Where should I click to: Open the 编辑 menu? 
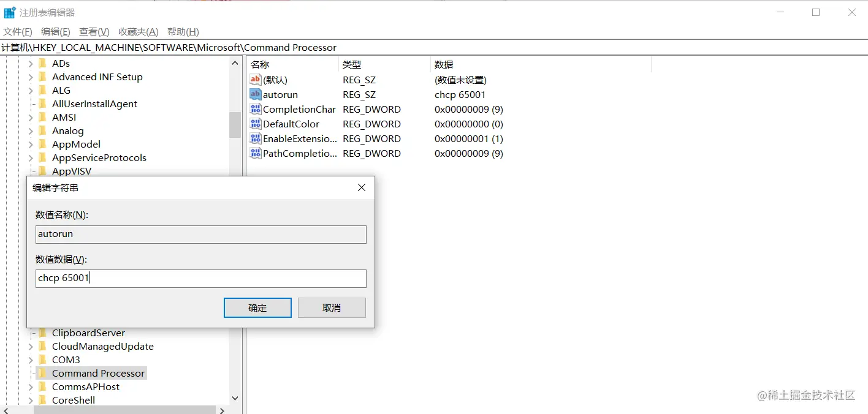pyautogui.click(x=55, y=31)
